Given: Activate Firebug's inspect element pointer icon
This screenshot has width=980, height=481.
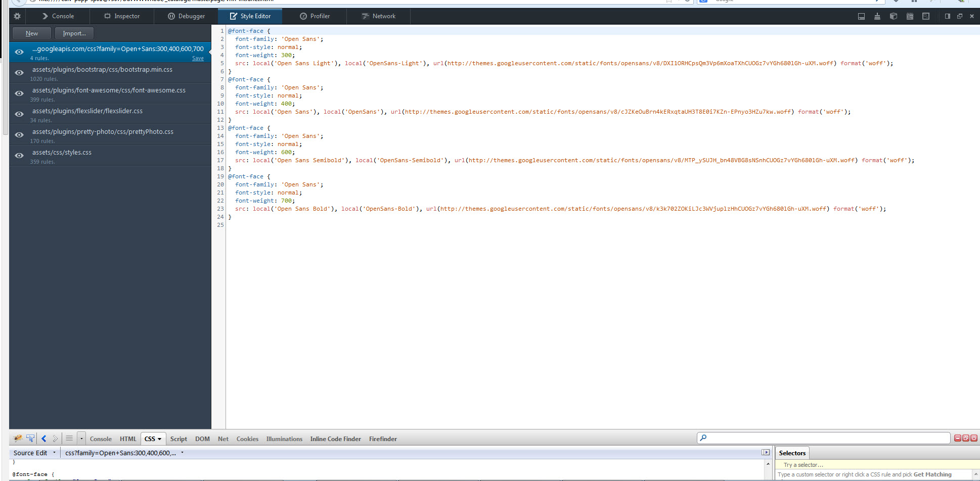Looking at the screenshot, I should (x=30, y=439).
